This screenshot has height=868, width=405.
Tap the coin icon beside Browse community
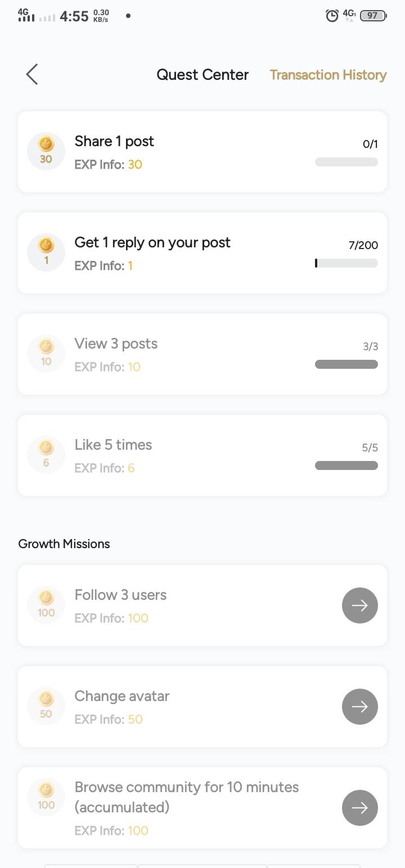46,797
